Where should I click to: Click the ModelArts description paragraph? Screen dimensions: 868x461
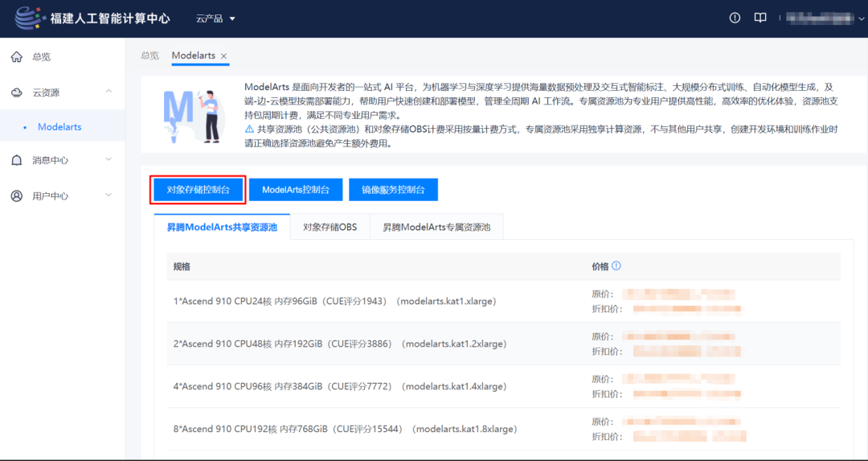tap(541, 115)
